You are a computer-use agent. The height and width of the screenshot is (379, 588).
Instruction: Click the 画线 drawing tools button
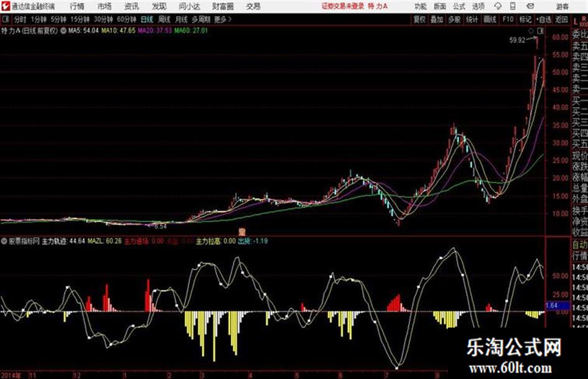[x=490, y=19]
